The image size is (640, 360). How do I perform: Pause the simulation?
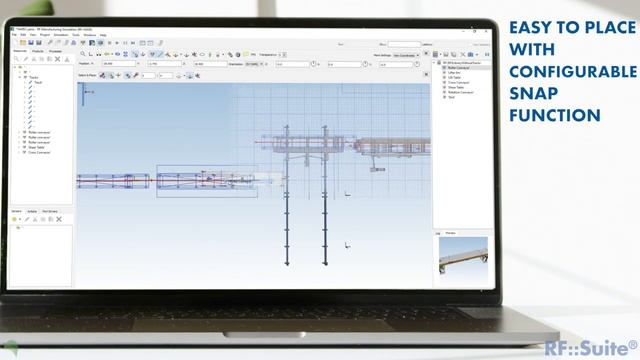125,43
